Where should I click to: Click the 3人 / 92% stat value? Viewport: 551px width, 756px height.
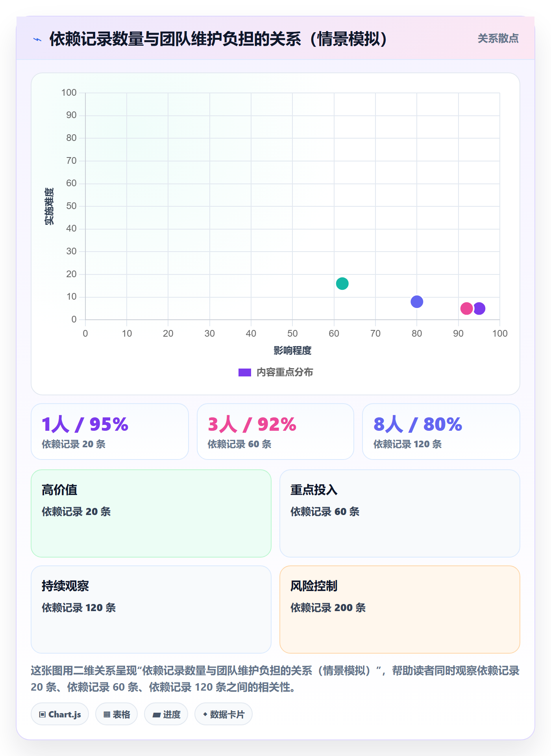[x=252, y=424]
